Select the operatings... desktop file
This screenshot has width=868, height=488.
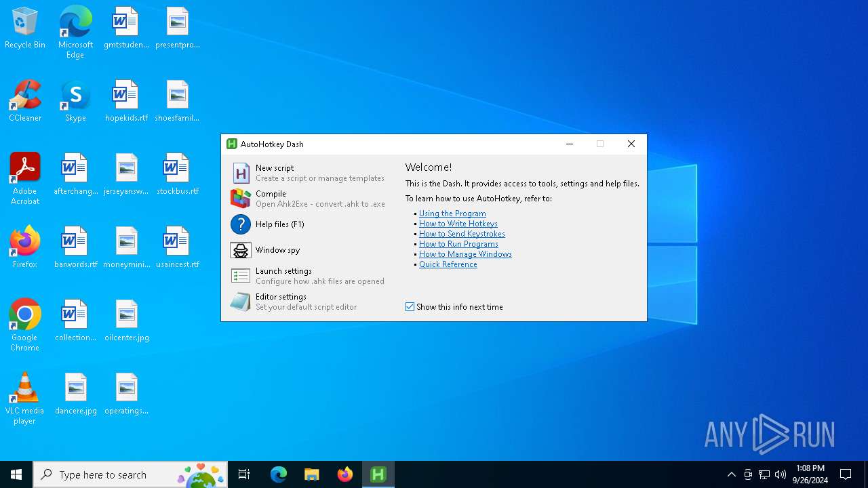[126, 394]
